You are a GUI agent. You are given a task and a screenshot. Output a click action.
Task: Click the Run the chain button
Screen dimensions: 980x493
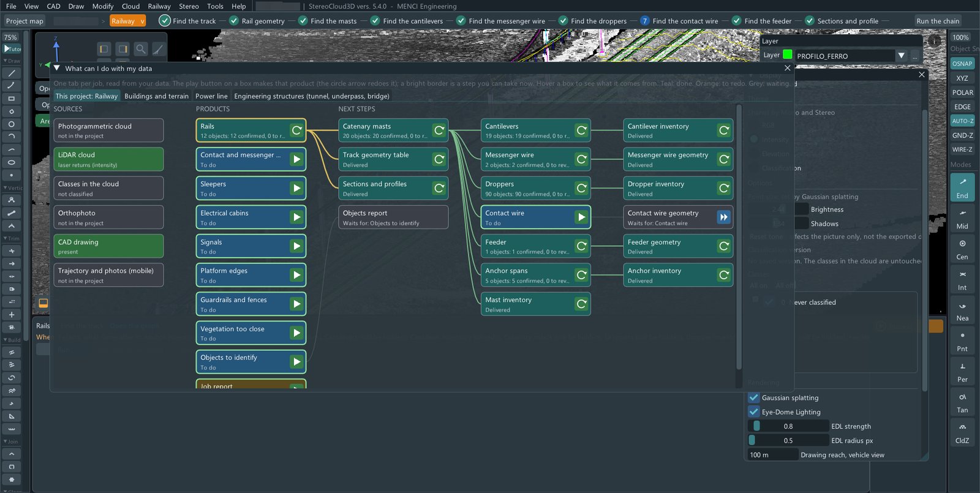click(x=938, y=21)
